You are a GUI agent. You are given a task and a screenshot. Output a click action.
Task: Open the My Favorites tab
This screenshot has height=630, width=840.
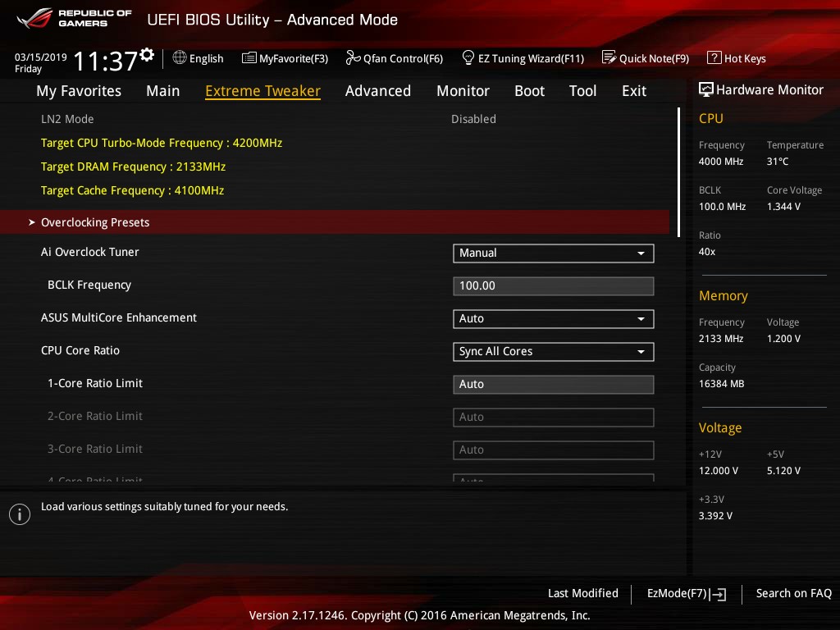click(x=79, y=90)
